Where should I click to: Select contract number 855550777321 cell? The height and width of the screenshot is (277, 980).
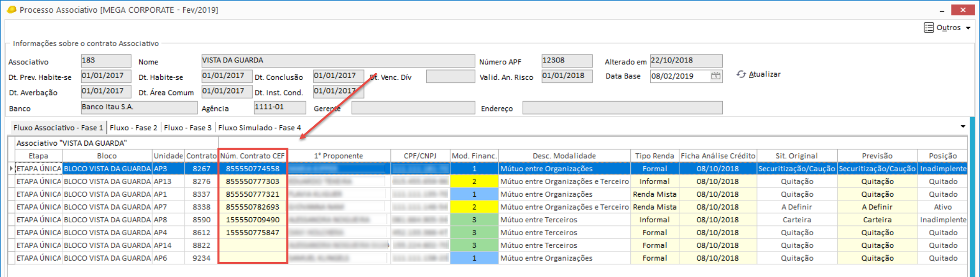click(x=253, y=194)
